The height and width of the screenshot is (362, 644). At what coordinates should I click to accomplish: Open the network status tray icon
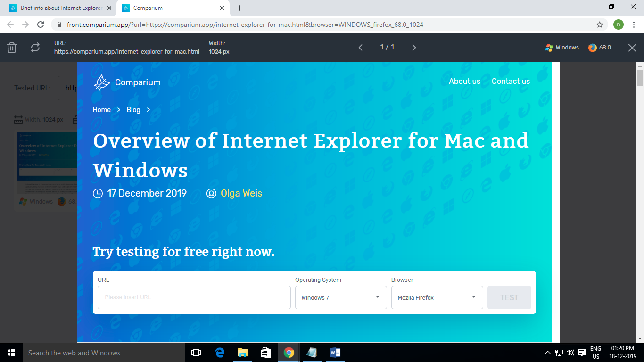(559, 353)
